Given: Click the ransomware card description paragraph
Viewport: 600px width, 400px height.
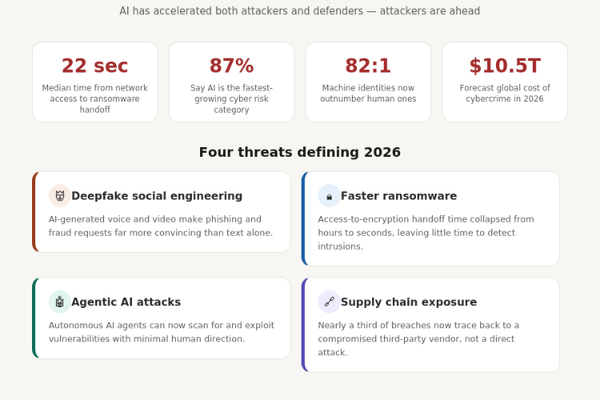Looking at the screenshot, I should [426, 233].
